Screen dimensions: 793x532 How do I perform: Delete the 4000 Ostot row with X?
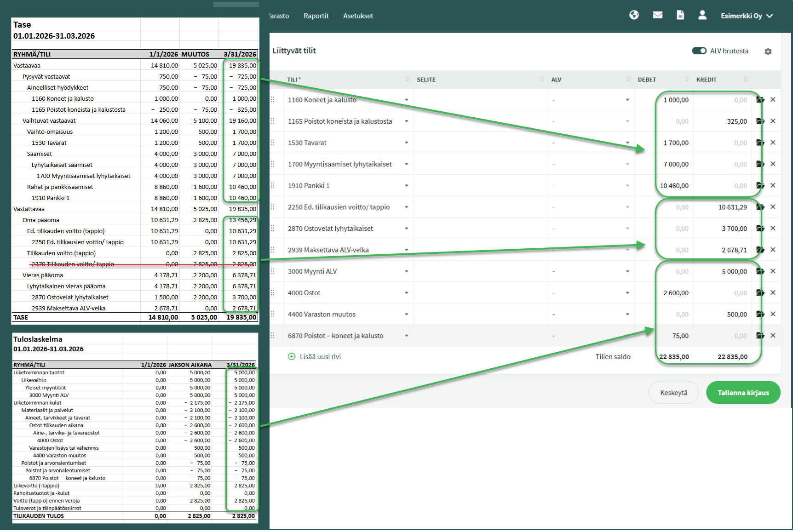[773, 293]
